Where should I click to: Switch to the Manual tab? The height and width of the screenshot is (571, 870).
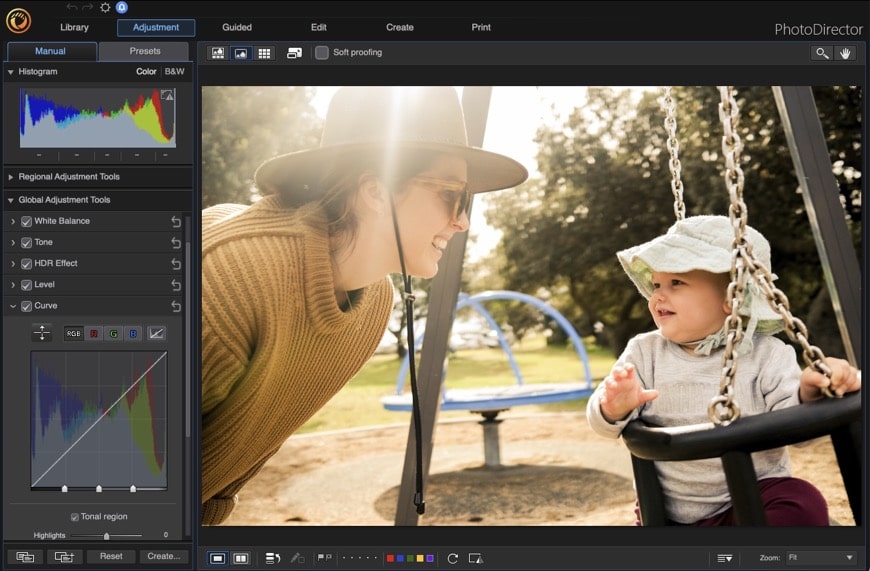(x=50, y=51)
